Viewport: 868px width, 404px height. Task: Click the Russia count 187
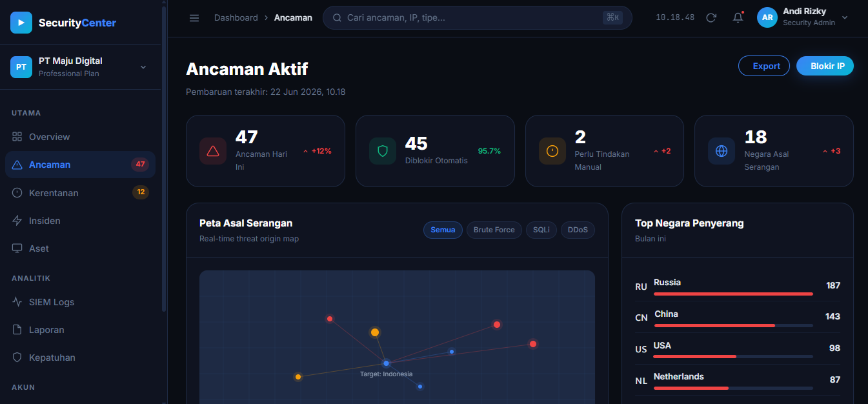[x=833, y=285]
